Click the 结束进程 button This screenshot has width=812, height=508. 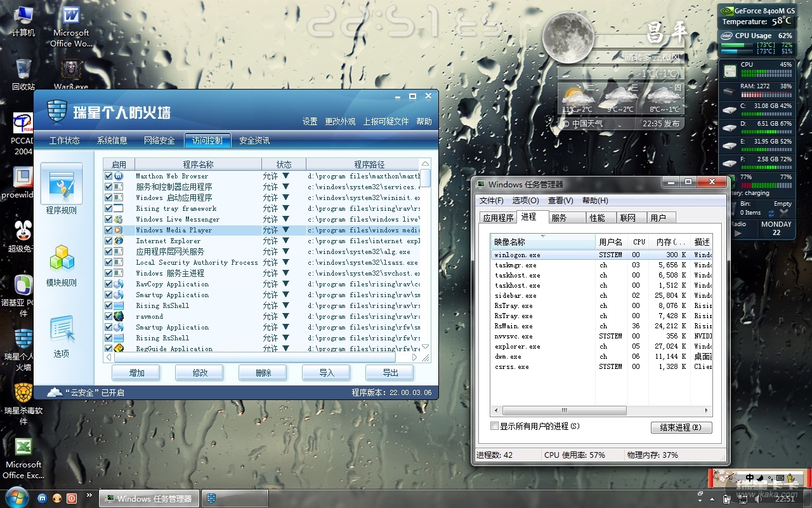[681, 427]
